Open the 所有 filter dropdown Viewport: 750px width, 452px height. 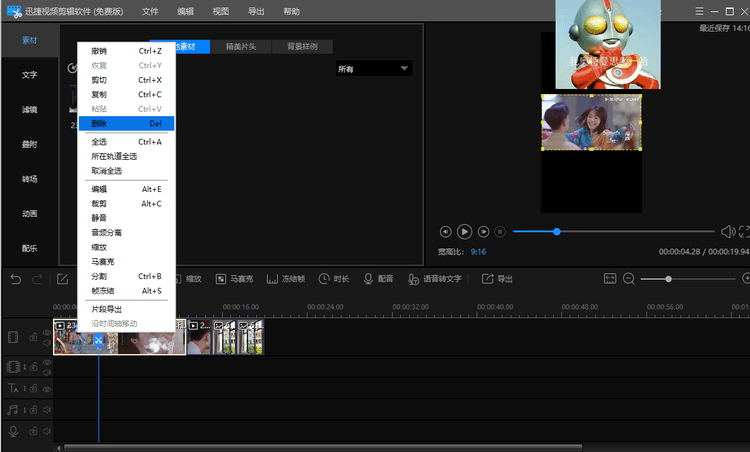coord(374,69)
